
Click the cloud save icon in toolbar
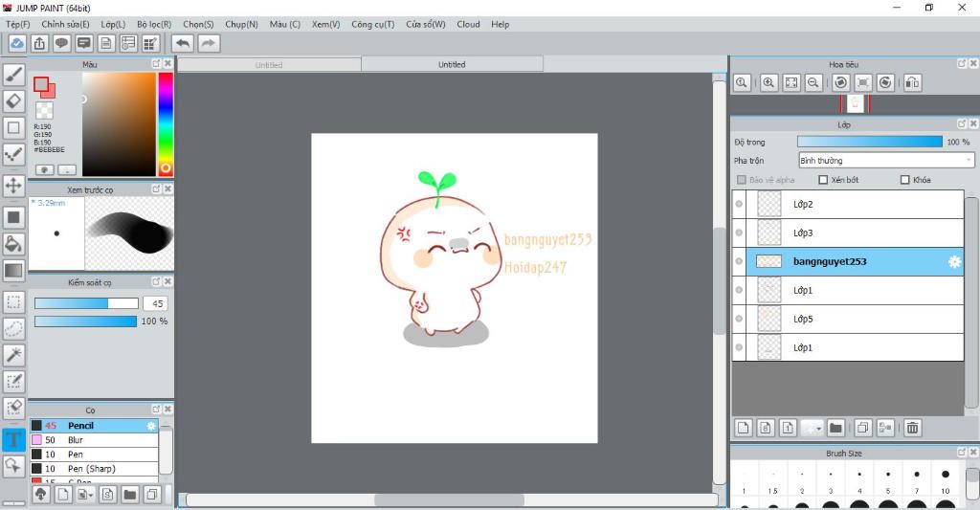(x=17, y=43)
